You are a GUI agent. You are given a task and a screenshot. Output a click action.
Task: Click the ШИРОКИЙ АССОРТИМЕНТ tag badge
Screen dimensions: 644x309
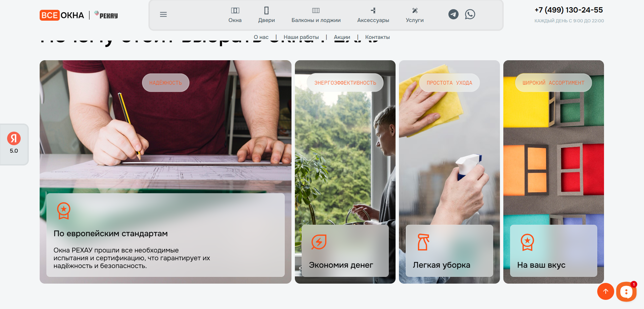coord(554,83)
